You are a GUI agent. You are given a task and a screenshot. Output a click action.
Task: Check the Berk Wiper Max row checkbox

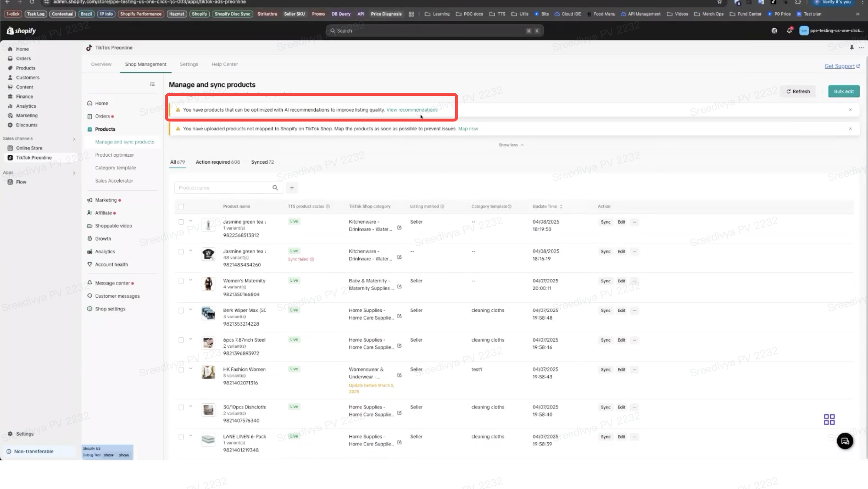[x=181, y=311]
